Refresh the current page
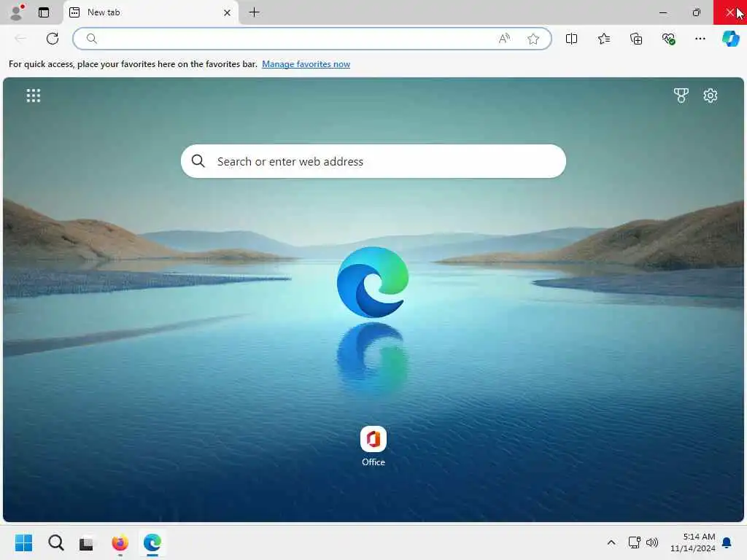Viewport: 747px width, 560px height. pyautogui.click(x=53, y=39)
